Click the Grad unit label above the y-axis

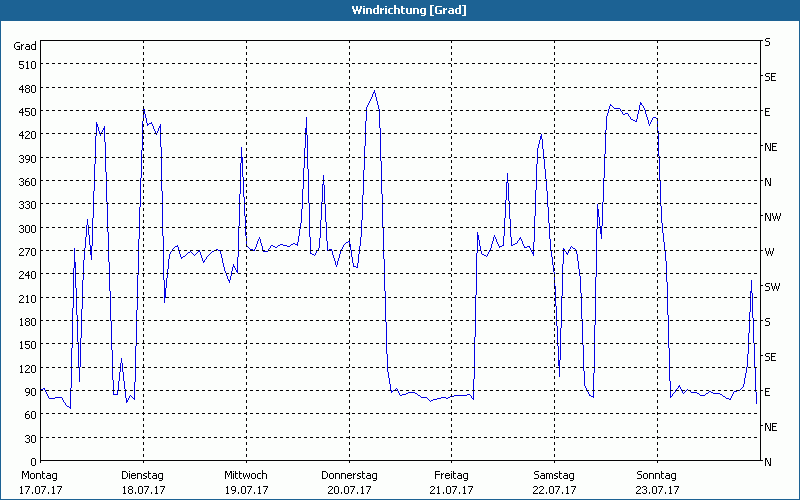tap(25, 46)
